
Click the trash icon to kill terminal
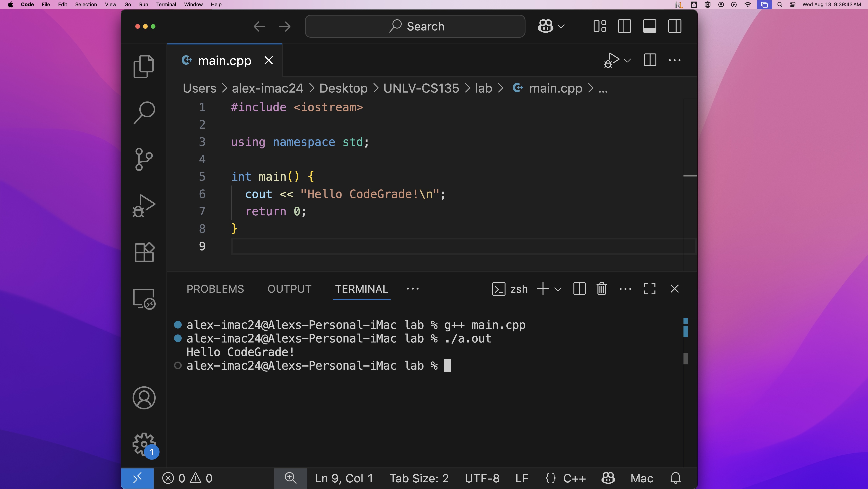[x=601, y=289]
